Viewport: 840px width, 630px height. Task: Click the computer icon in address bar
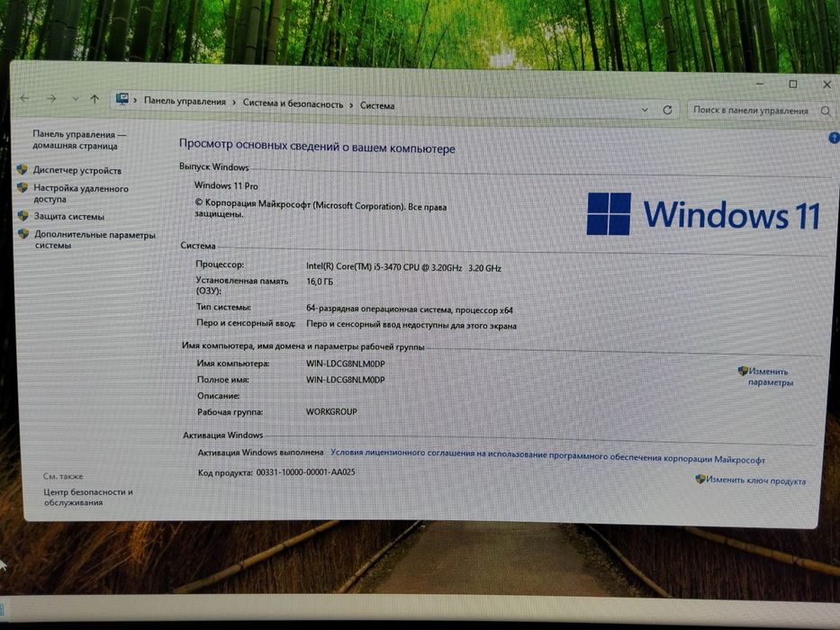122,100
